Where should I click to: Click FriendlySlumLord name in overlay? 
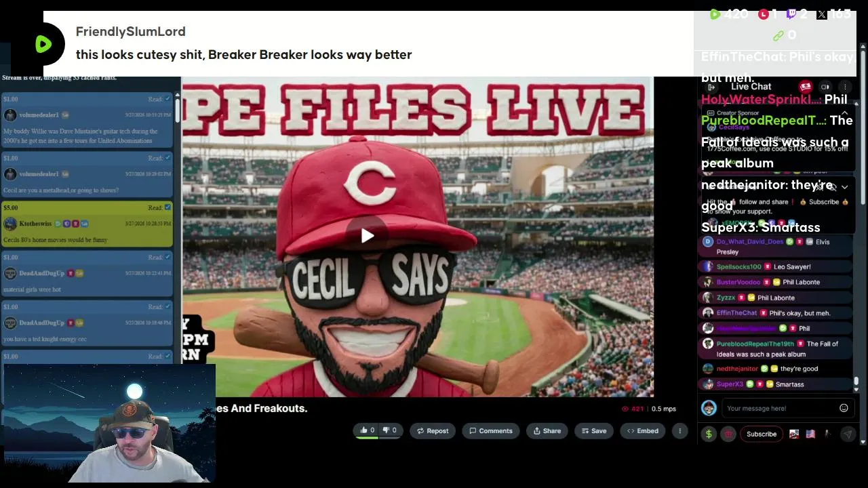[x=130, y=31]
